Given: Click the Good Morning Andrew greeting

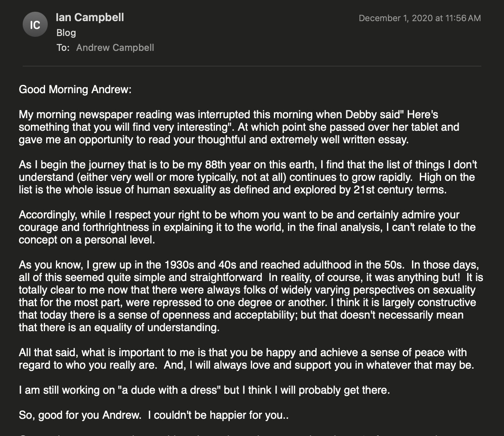Looking at the screenshot, I should point(75,89).
